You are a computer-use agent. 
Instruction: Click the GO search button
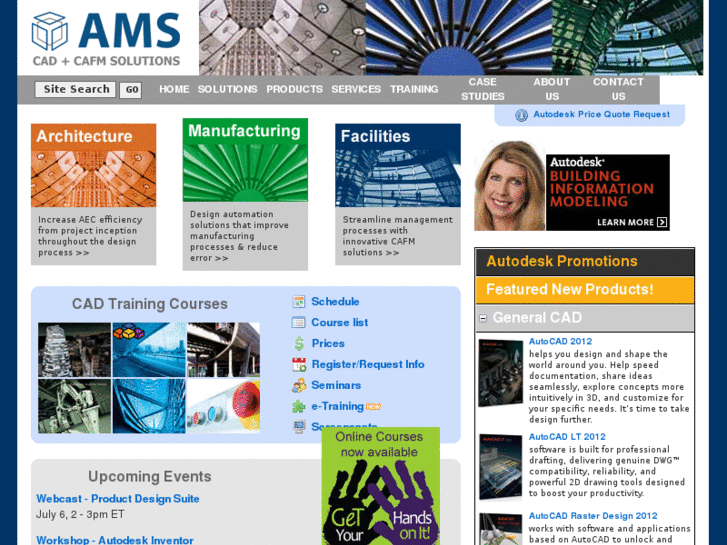point(131,90)
